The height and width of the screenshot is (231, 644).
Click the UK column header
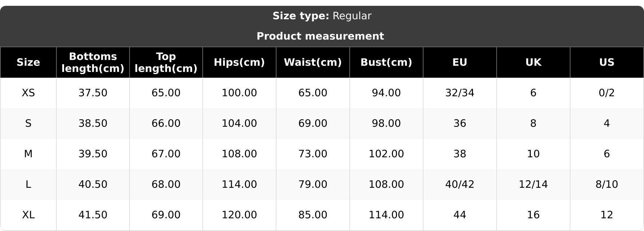click(533, 62)
